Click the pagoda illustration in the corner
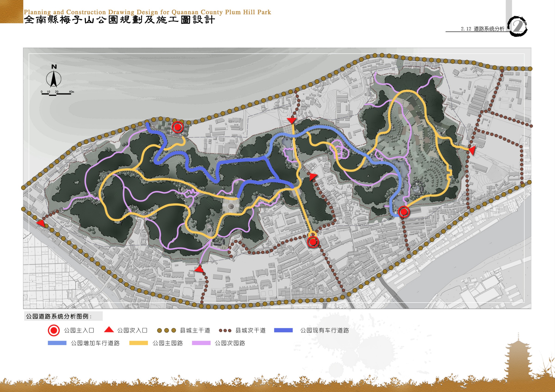 [518, 357]
